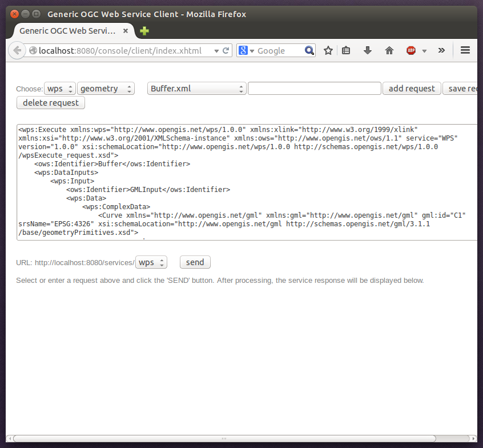483x448 pixels.
Task: Click the Downloads arrow icon
Action: pyautogui.click(x=367, y=50)
